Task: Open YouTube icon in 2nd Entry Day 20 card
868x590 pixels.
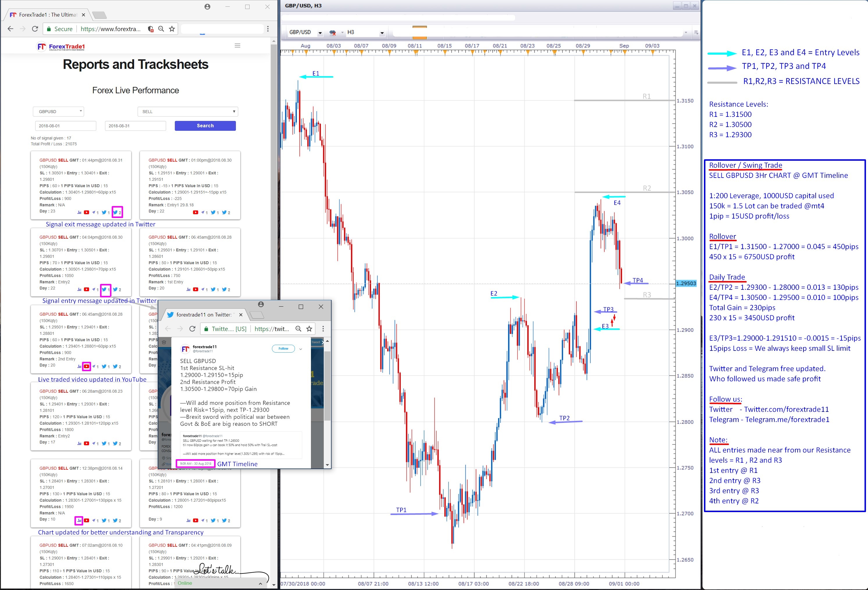Action: [87, 366]
